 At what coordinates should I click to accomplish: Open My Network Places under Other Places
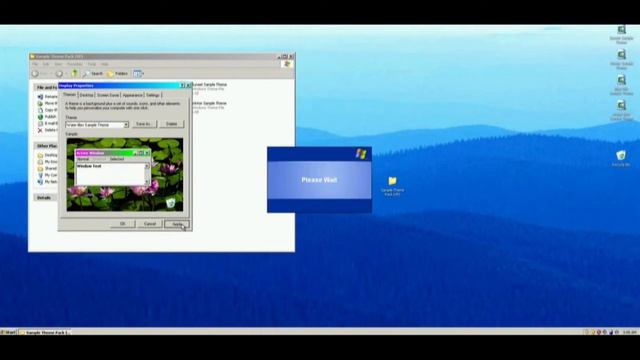47,182
